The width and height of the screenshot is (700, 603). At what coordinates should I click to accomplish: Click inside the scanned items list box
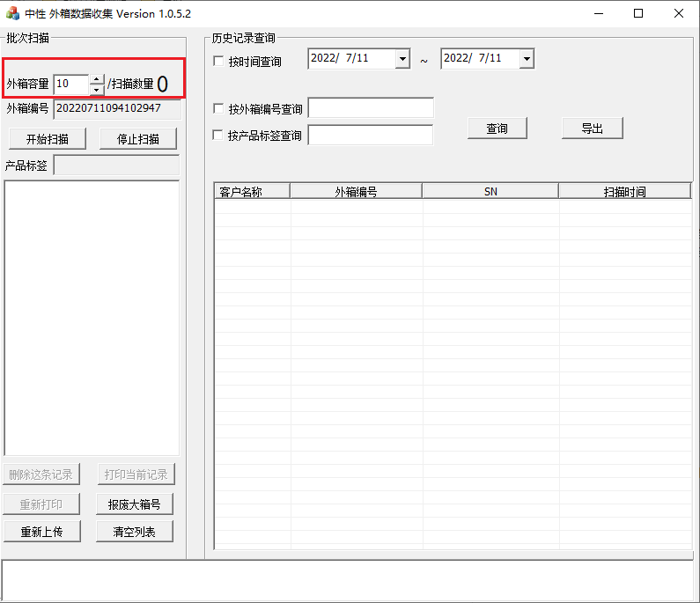92,318
